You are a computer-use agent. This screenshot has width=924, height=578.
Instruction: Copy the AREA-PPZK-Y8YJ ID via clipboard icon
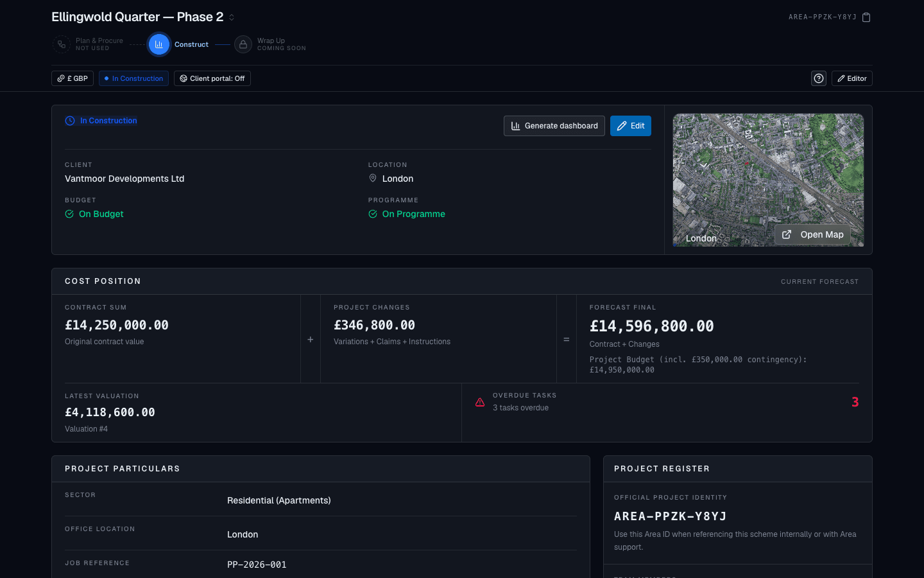coord(866,17)
